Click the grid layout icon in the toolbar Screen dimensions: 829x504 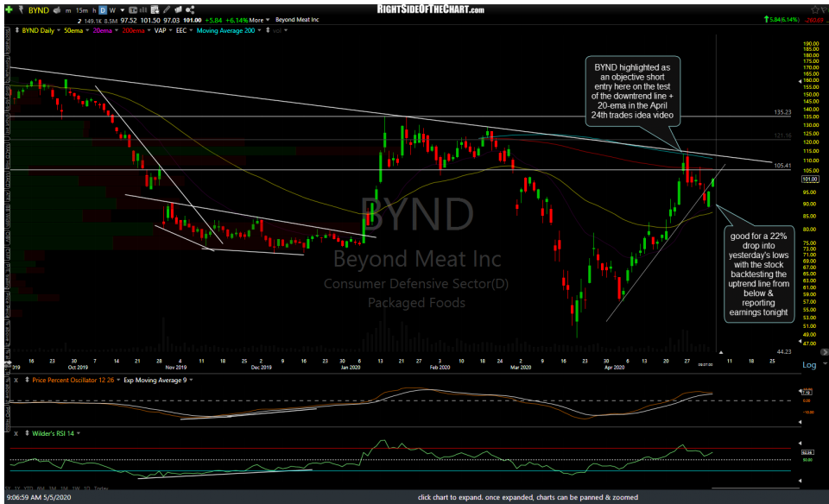(155, 8)
